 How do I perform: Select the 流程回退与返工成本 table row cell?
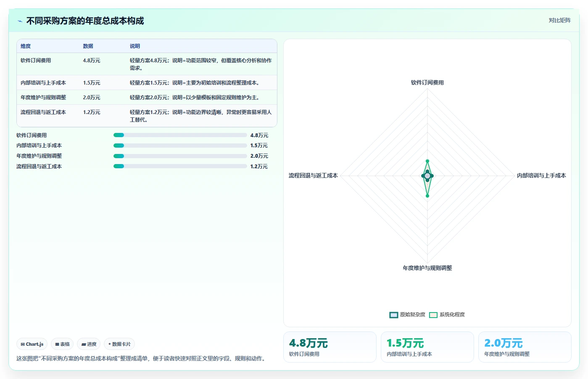(x=43, y=112)
